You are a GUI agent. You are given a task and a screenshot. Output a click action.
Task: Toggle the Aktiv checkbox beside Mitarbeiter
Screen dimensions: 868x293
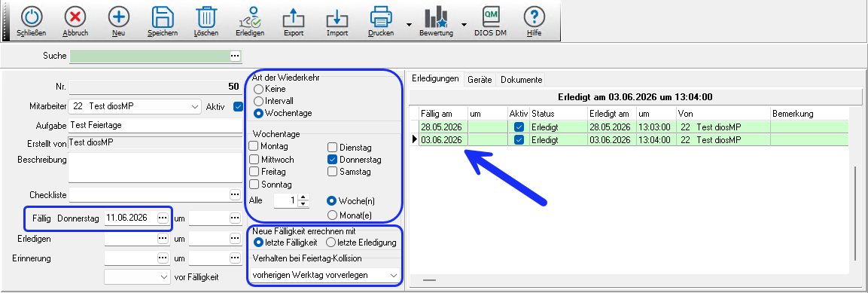(x=239, y=106)
